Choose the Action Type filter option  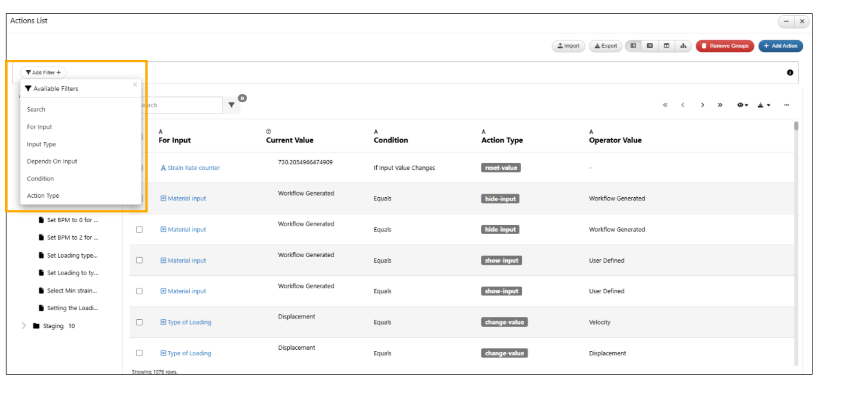click(x=43, y=196)
